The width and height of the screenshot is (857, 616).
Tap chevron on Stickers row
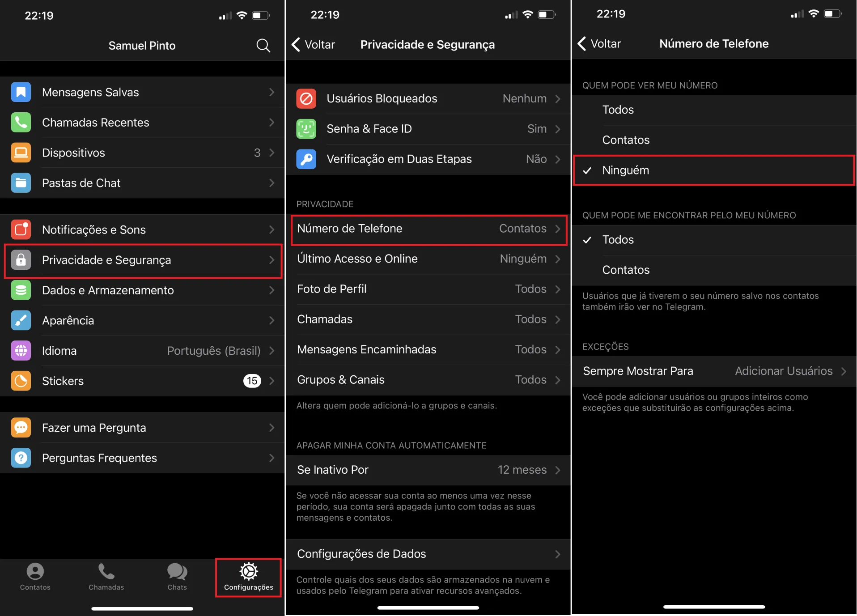(x=272, y=381)
